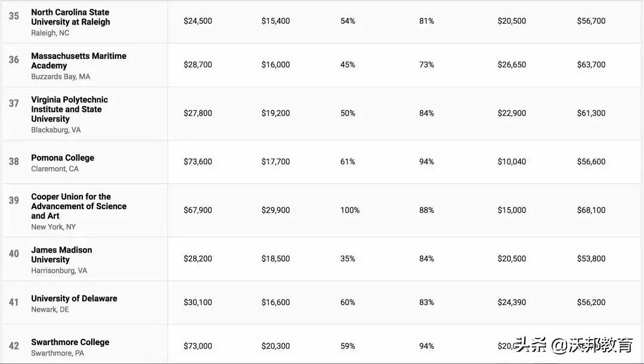Click rank number 41
The image size is (644, 364).
pos(14,303)
